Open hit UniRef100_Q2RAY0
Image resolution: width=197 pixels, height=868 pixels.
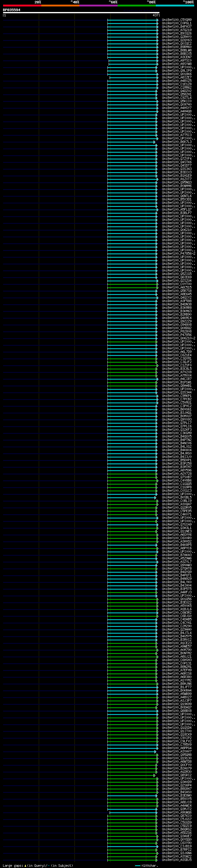click(177, 37)
